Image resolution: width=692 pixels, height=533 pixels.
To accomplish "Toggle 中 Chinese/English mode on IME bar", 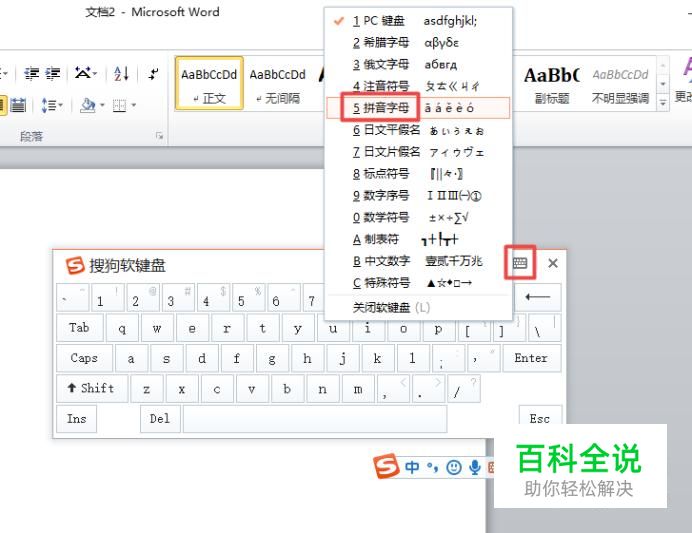I will [412, 467].
